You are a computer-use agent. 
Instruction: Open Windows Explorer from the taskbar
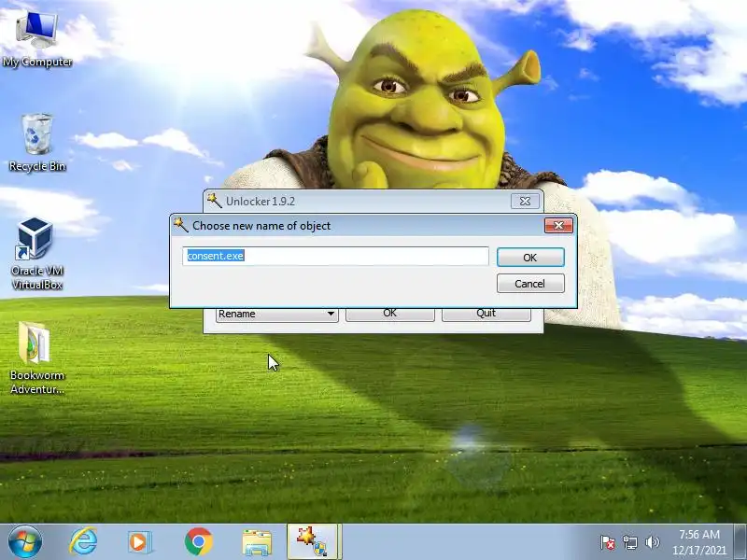pos(257,542)
